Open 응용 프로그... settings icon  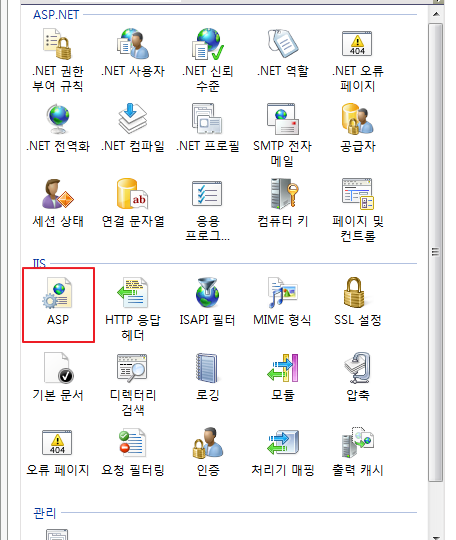pos(207,194)
